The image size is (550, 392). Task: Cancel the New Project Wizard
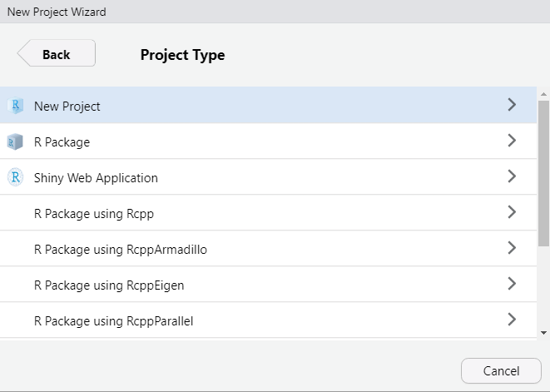click(x=501, y=370)
